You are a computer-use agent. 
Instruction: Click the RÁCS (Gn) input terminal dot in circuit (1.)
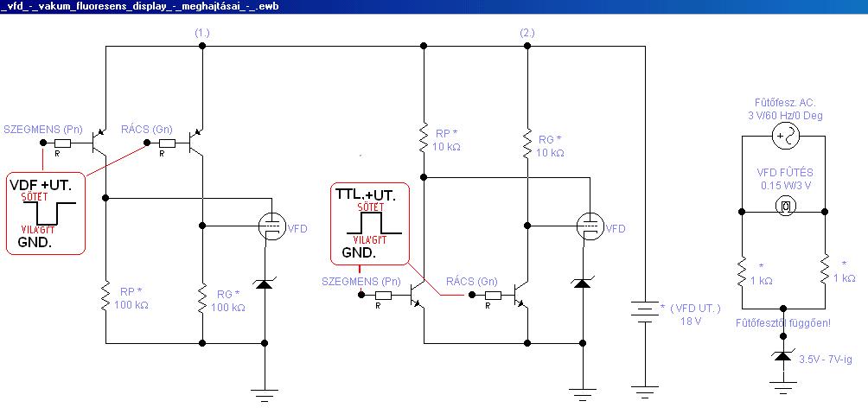pyautogui.click(x=147, y=143)
